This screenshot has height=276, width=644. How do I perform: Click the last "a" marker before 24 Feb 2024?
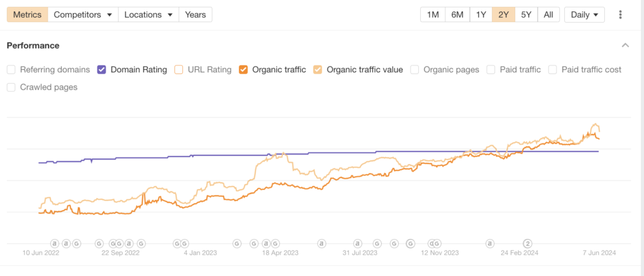[x=489, y=243]
